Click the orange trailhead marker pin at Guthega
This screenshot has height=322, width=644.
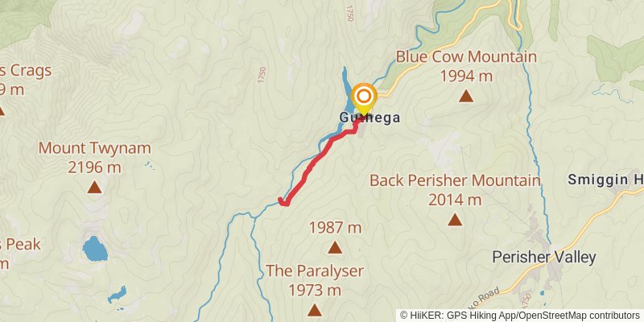coord(364,98)
